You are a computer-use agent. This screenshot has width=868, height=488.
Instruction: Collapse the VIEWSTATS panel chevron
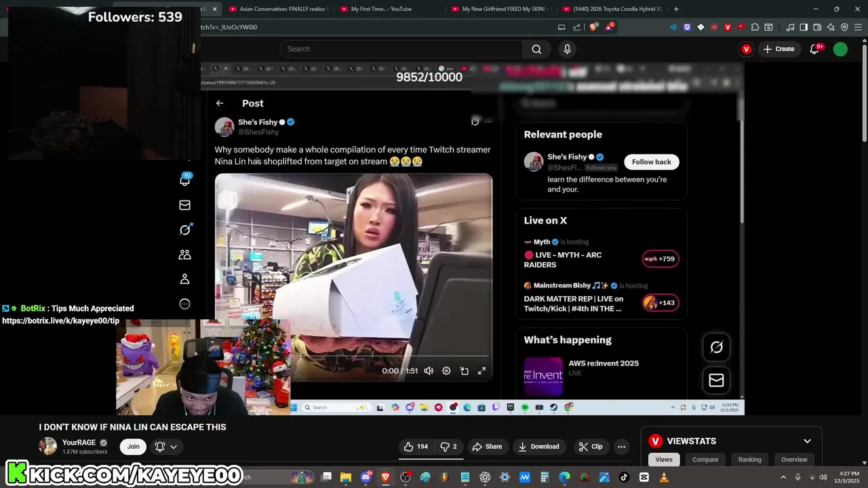[x=807, y=441]
